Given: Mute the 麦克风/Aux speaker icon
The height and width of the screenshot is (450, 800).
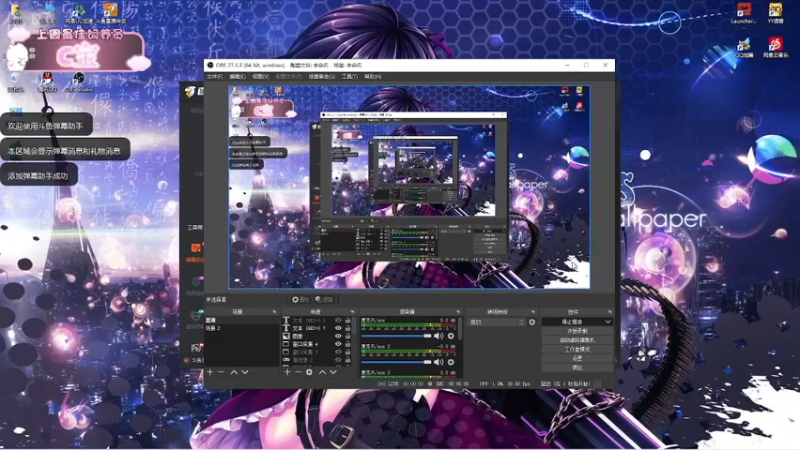Looking at the screenshot, I should tap(438, 336).
